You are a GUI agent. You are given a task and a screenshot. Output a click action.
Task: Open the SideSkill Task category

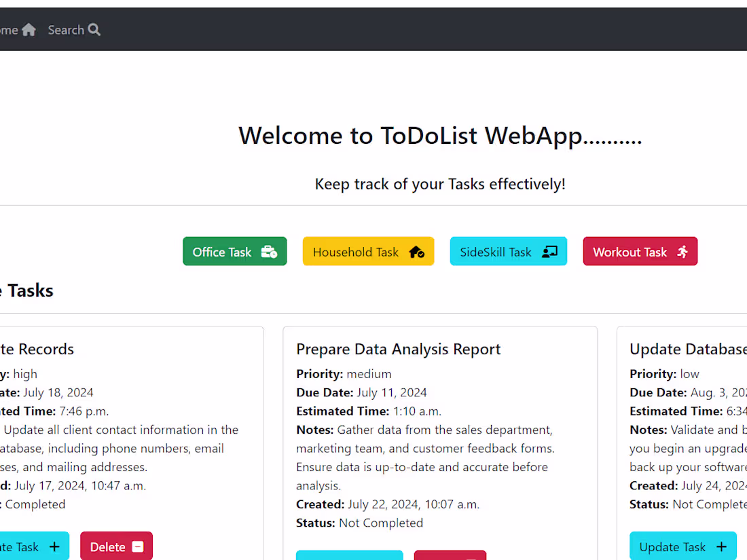[508, 251]
